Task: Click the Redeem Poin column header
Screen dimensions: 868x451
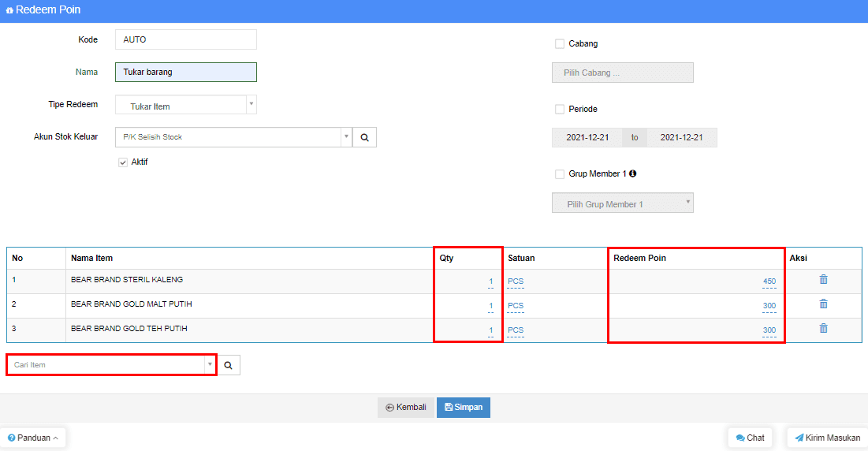Action: pos(639,259)
